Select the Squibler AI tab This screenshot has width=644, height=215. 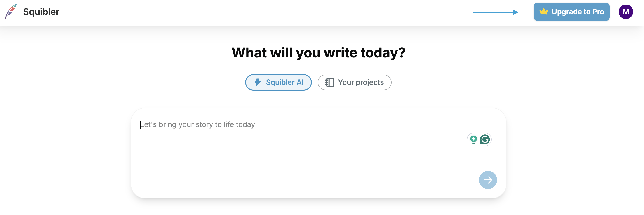(278, 82)
